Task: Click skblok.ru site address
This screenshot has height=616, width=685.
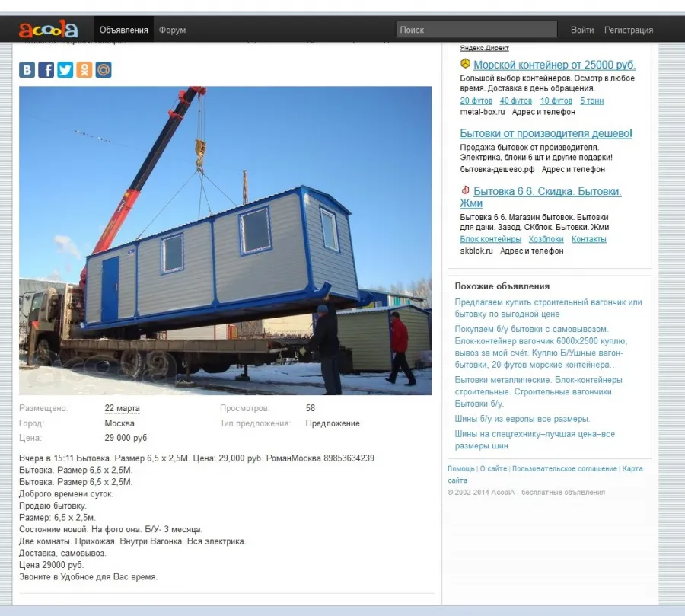Action: click(x=476, y=251)
